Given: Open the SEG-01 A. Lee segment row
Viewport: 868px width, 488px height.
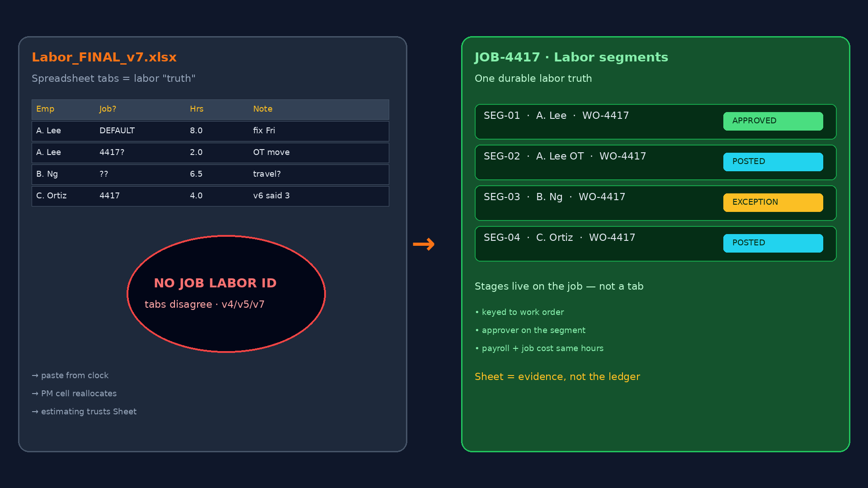Looking at the screenshot, I should 656,122.
